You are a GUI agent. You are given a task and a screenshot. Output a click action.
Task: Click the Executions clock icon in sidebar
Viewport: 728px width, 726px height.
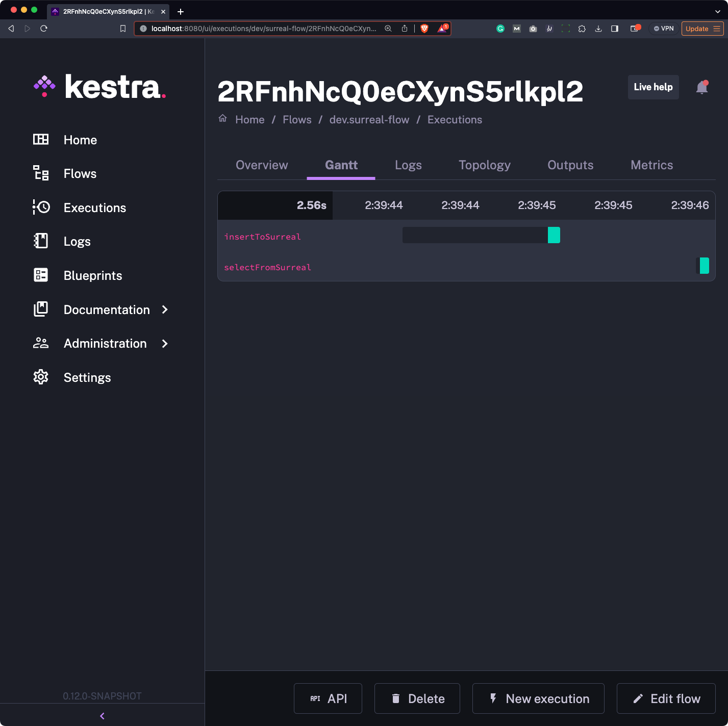coord(41,208)
